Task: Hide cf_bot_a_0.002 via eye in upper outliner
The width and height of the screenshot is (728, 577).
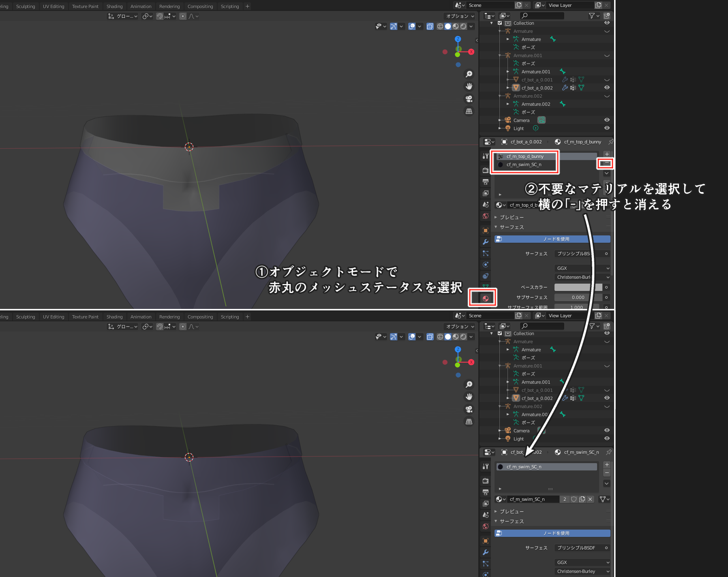Action: (x=607, y=88)
